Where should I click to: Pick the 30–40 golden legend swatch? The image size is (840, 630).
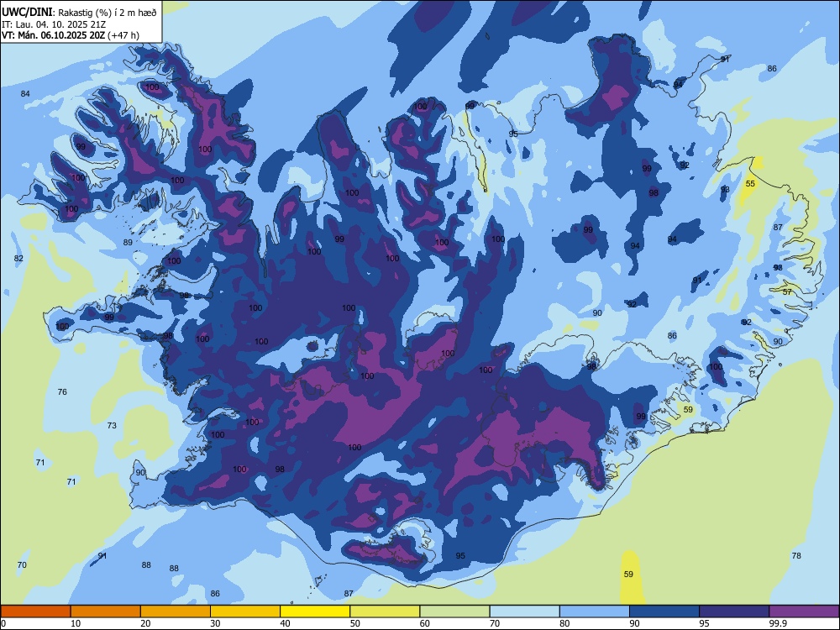click(245, 612)
